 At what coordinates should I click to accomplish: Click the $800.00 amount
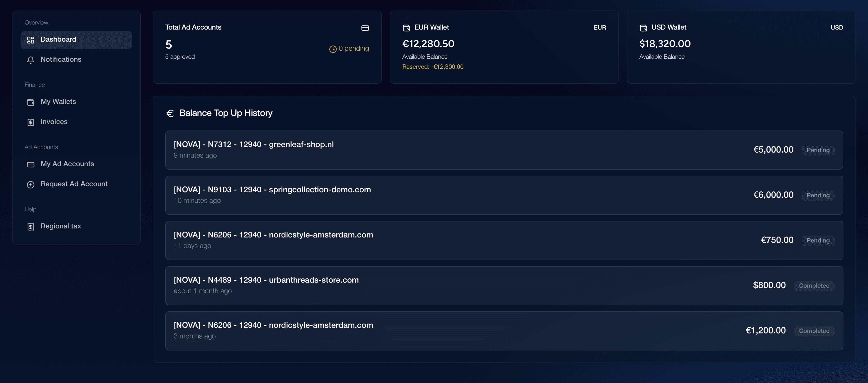click(x=769, y=285)
